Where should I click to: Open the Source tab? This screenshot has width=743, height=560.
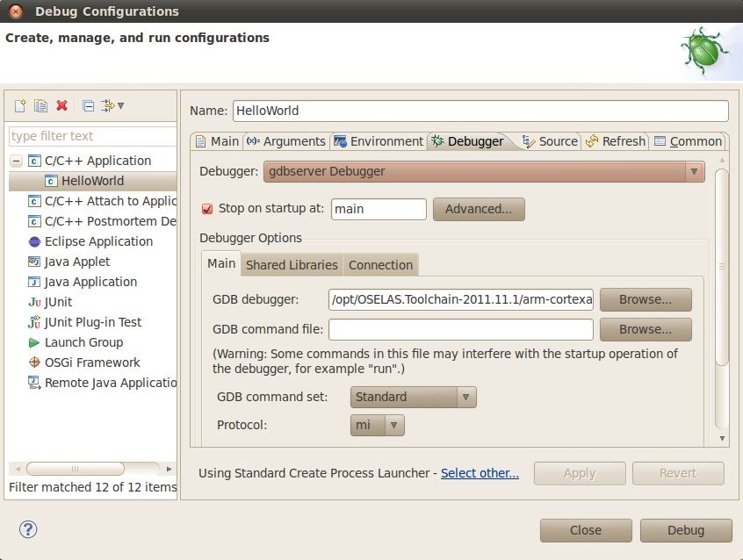(x=550, y=141)
